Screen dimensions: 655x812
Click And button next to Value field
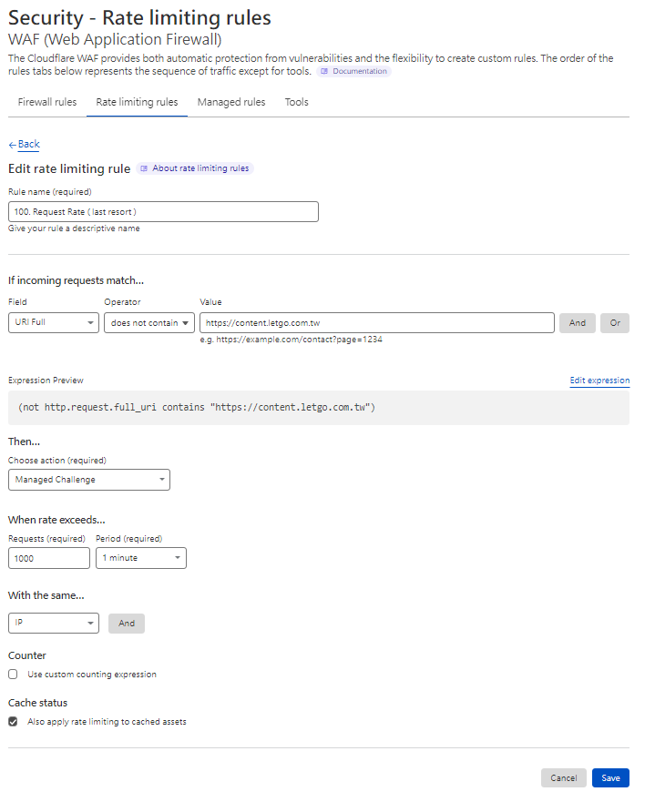pos(578,322)
